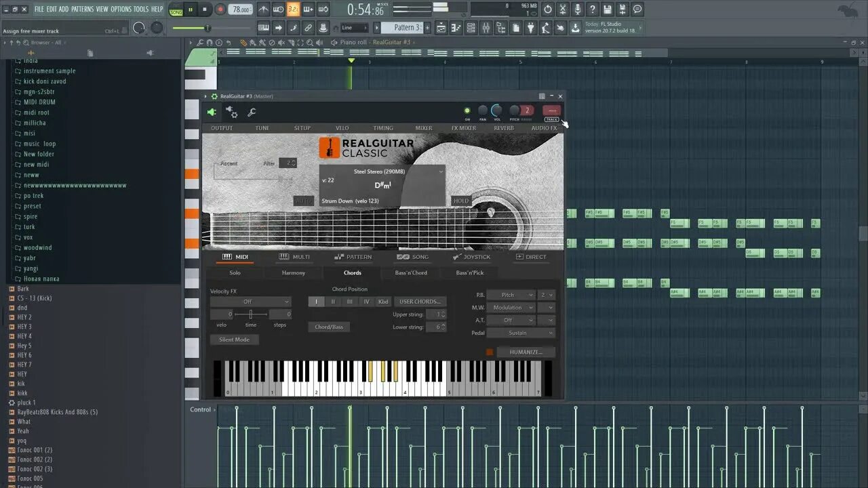
Task: Open the help question mark icon
Action: tap(593, 9)
